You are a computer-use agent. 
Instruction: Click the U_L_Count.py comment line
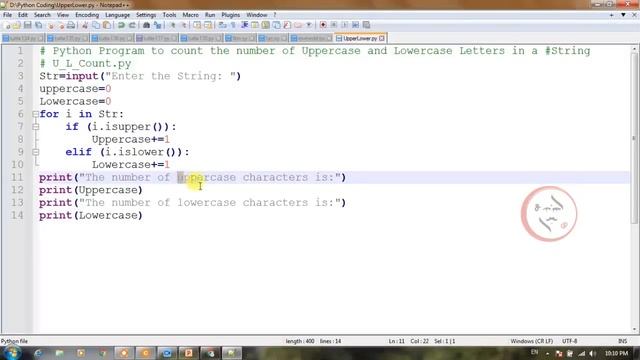[85, 63]
